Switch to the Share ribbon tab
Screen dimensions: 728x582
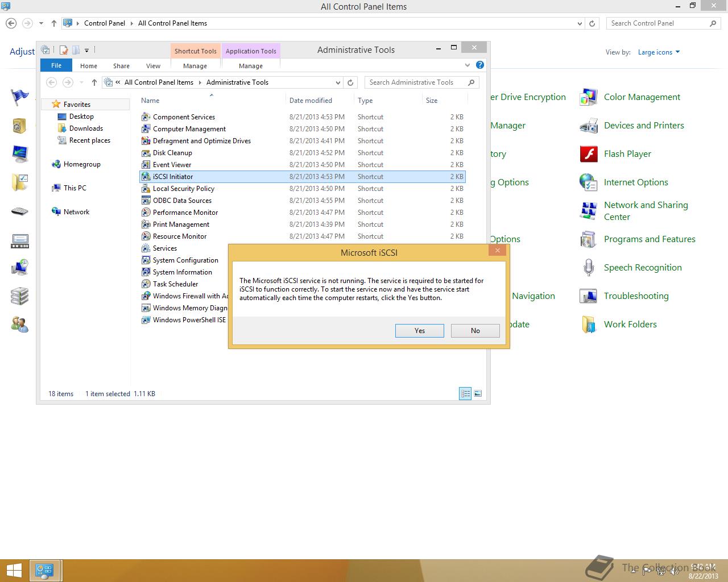click(121, 66)
